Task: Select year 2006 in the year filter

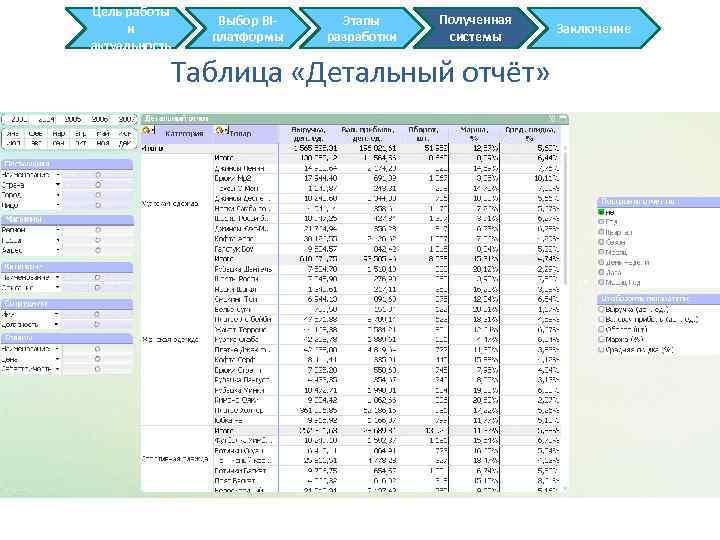Action: (x=99, y=119)
